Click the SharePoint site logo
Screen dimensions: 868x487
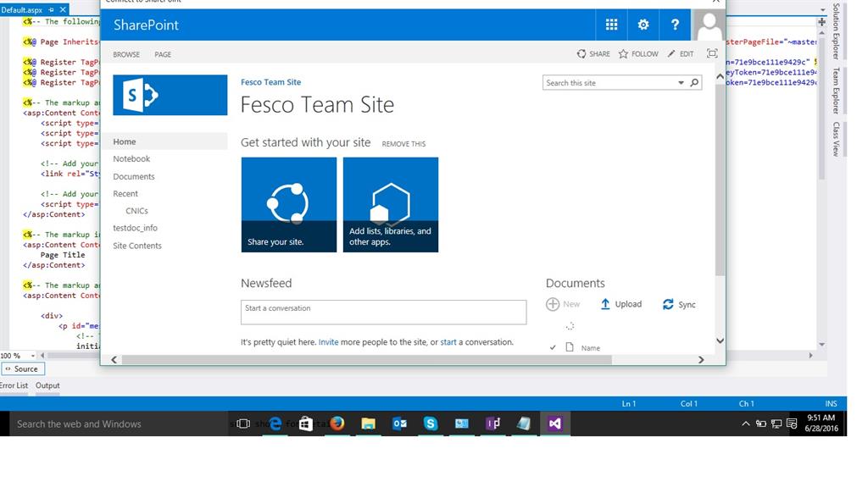tap(170, 95)
